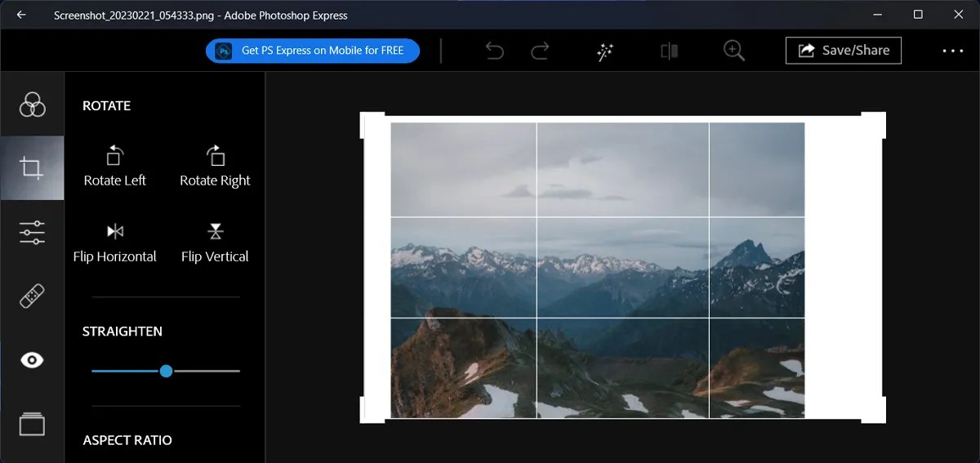980x463 pixels.
Task: Toggle compare with original view
Action: pyautogui.click(x=670, y=51)
